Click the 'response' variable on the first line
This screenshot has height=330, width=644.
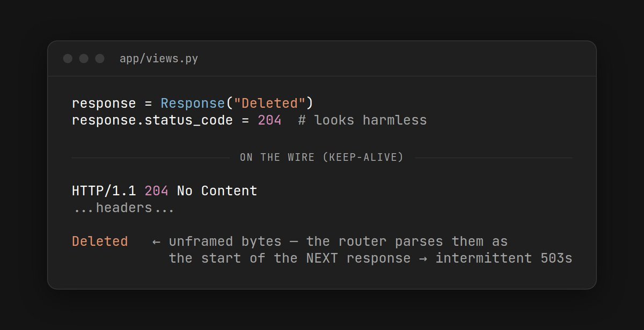[x=104, y=104]
